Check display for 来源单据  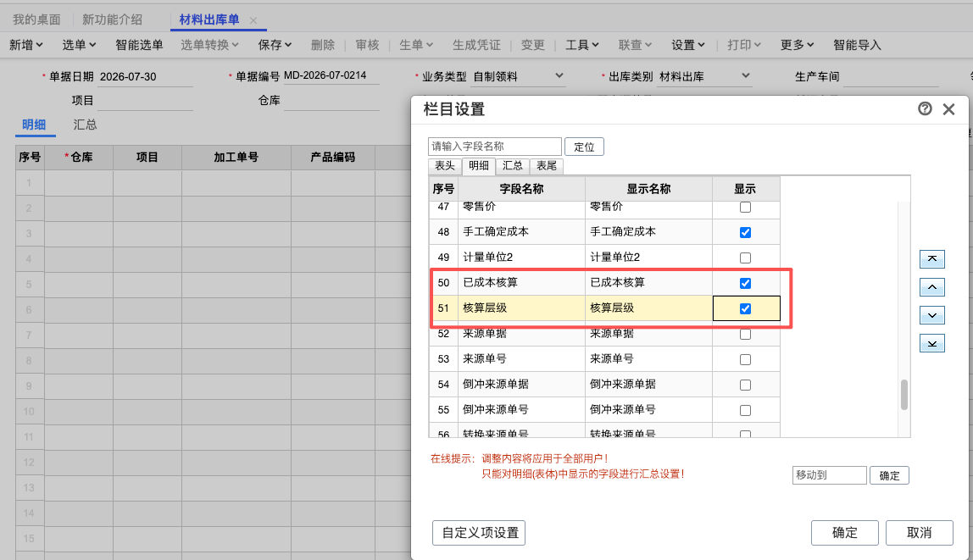pos(745,335)
